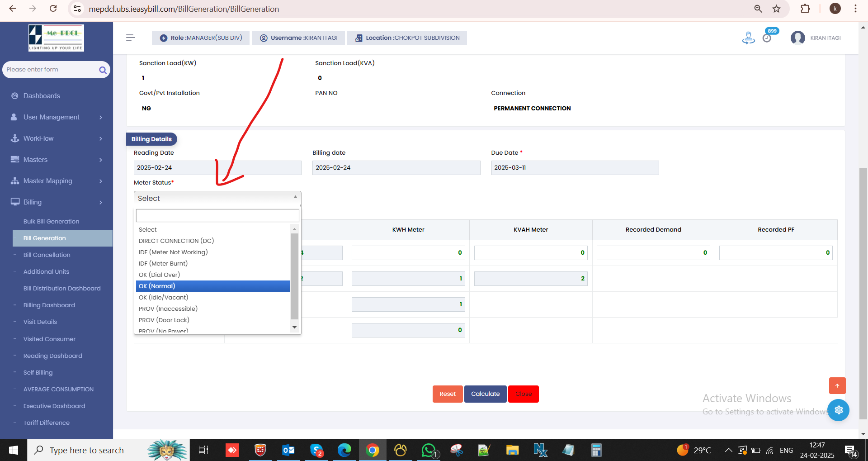This screenshot has width=868, height=461.
Task: Open the KIRAN ITAGI user avatar
Action: (x=797, y=38)
